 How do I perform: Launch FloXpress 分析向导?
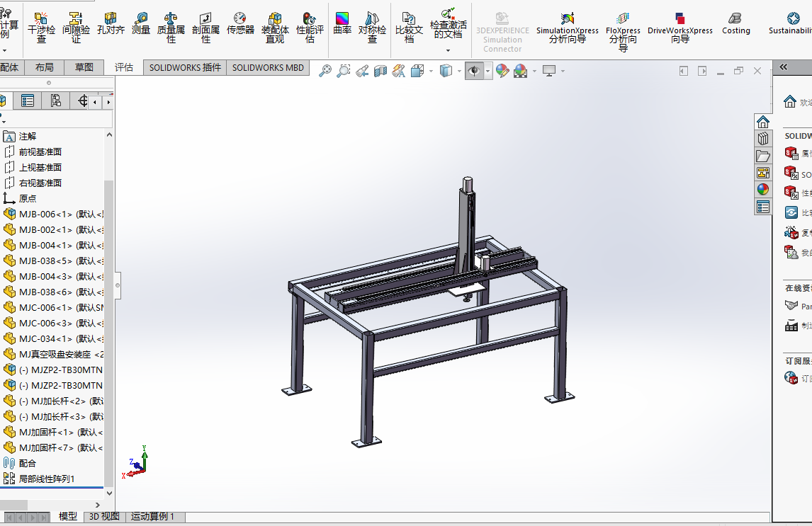point(623,32)
